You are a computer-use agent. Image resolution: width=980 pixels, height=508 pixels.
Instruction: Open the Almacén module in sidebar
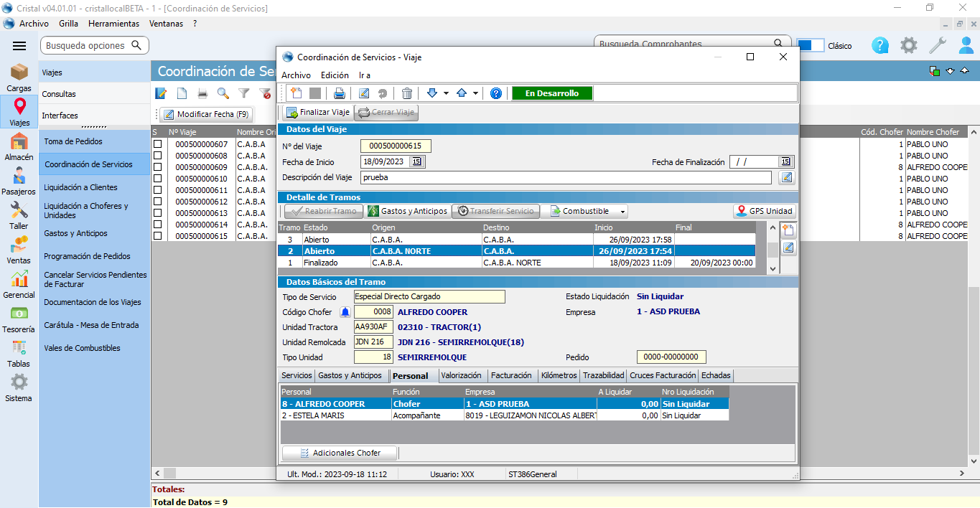pyautogui.click(x=19, y=146)
